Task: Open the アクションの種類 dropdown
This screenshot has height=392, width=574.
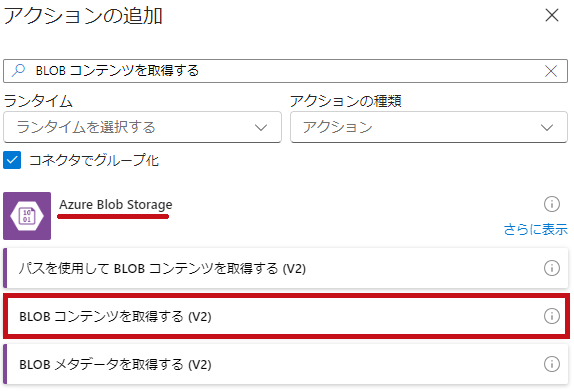Action: coord(429,127)
